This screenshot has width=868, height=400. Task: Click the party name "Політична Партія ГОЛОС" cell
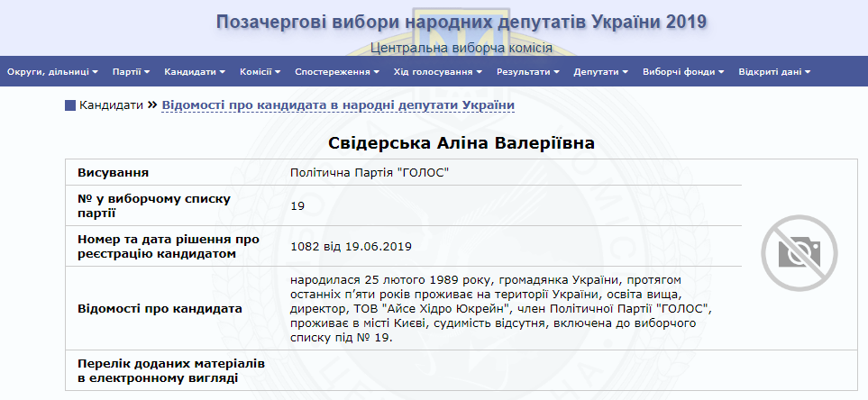point(370,172)
